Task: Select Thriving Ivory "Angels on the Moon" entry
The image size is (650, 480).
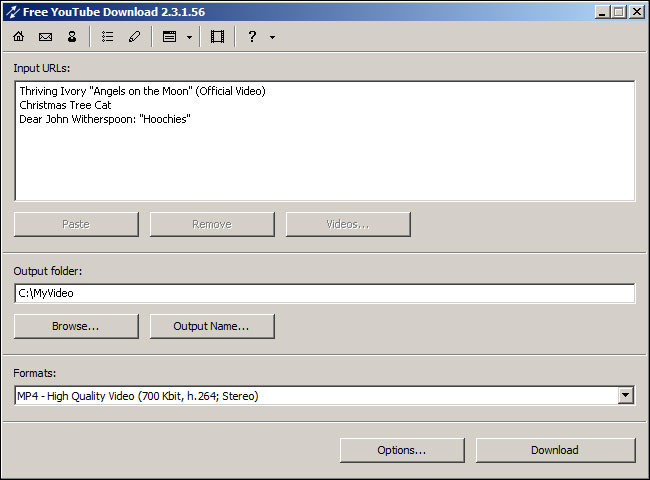Action: (x=142, y=91)
